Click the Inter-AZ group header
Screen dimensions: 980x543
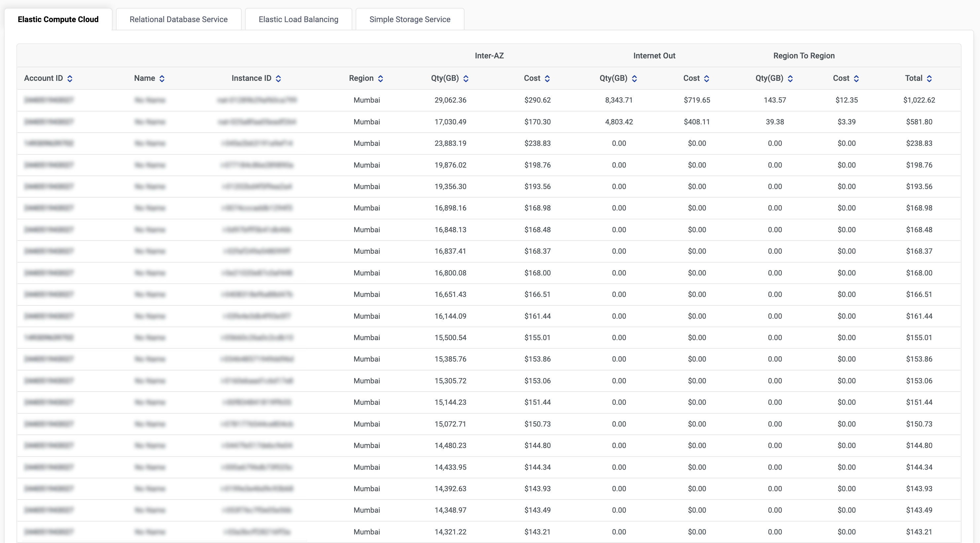[489, 56]
